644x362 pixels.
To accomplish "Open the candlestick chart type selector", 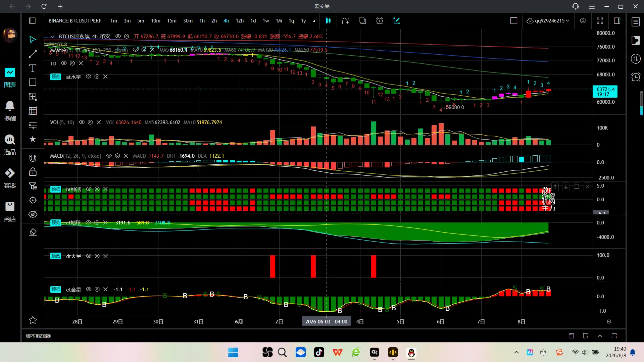I will pyautogui.click(x=328, y=21).
